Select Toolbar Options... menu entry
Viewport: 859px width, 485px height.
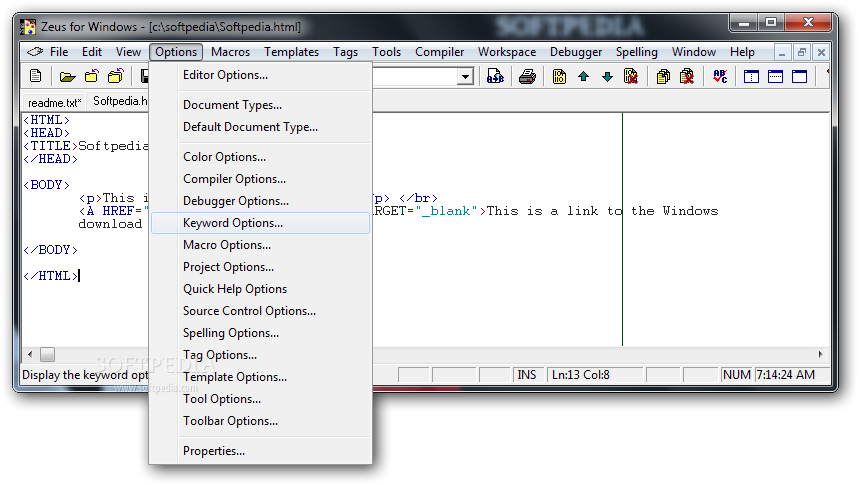coord(261,421)
